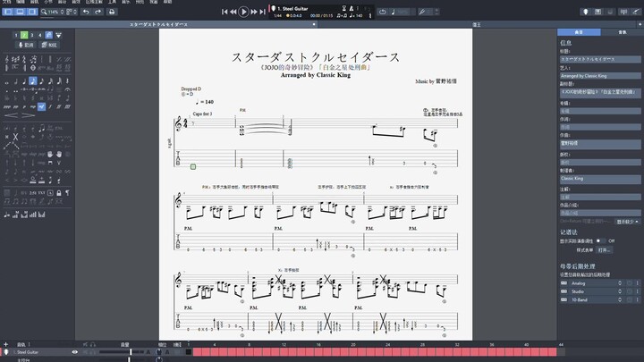Image resolution: width=644 pixels, height=362 pixels.
Task: Adjust the 114% zoom level stepper
Action: [x=62, y=12]
